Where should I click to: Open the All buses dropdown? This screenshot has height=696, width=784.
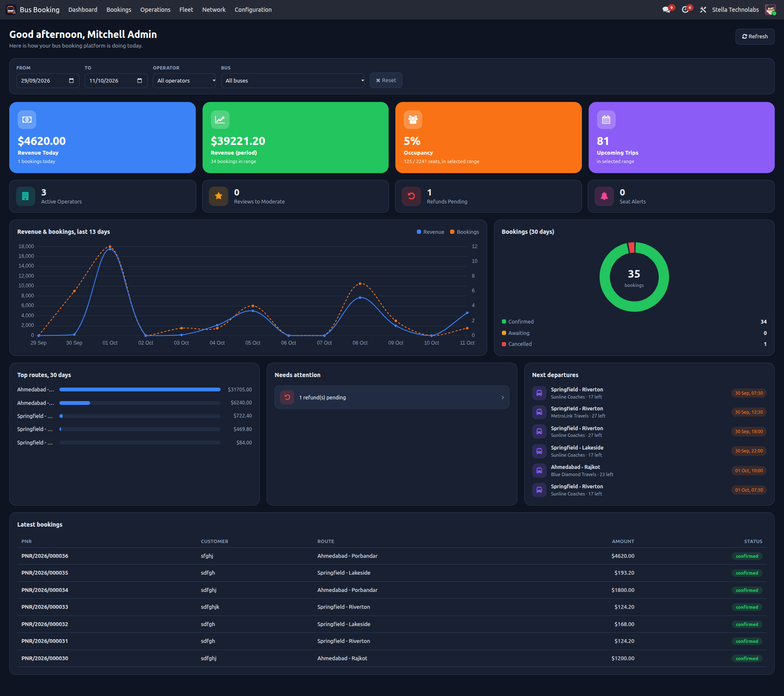pyautogui.click(x=293, y=80)
